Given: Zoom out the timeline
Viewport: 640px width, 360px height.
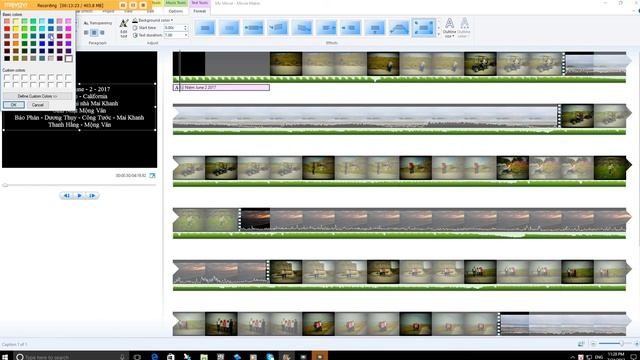Looking at the screenshot, I should (x=593, y=344).
